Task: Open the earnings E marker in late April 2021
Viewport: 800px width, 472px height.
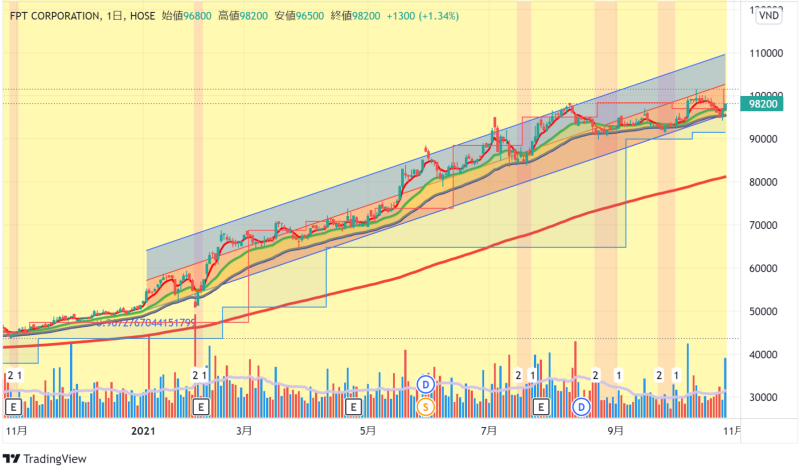Action: click(x=353, y=407)
